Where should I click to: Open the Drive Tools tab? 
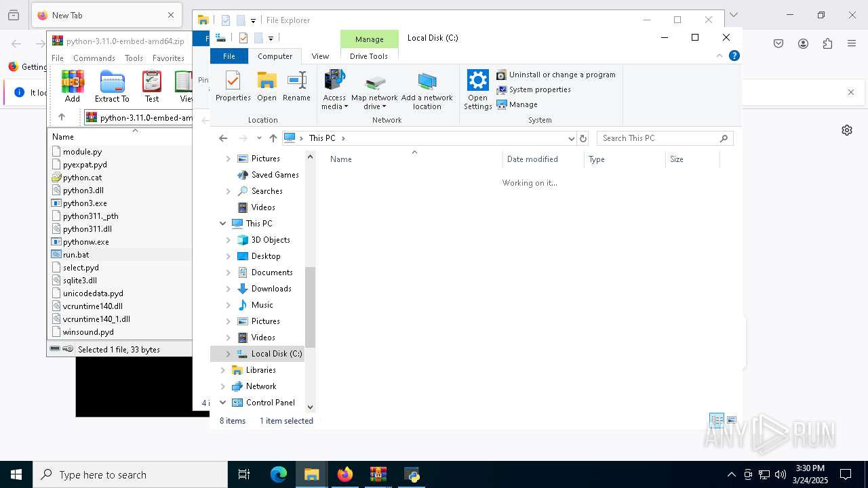click(369, 56)
